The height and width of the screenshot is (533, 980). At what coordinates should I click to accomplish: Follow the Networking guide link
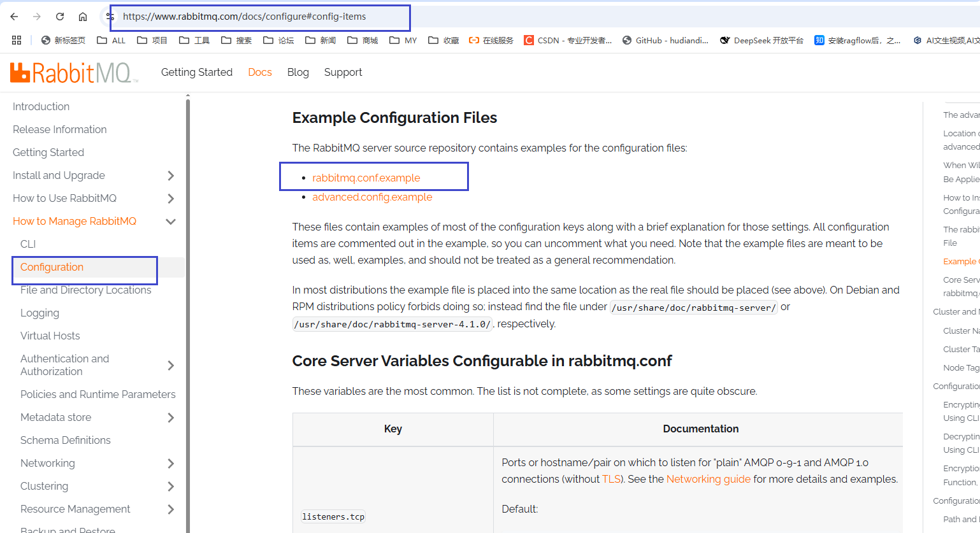pyautogui.click(x=709, y=479)
